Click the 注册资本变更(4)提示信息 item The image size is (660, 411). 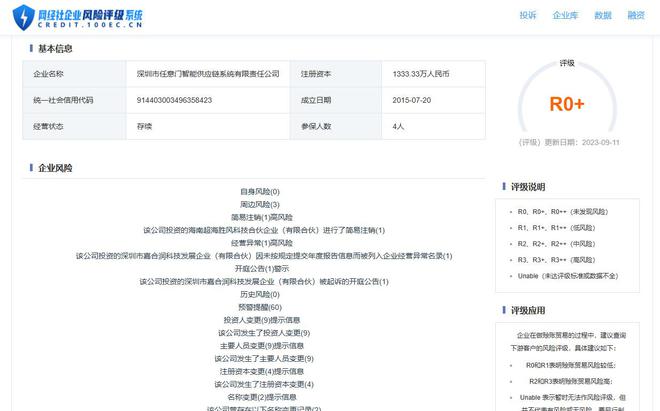click(261, 371)
